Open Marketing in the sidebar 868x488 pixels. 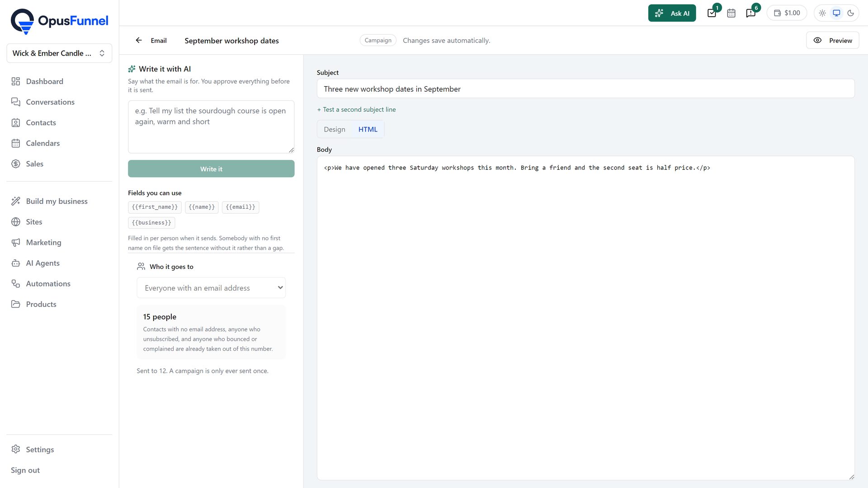(x=59, y=242)
